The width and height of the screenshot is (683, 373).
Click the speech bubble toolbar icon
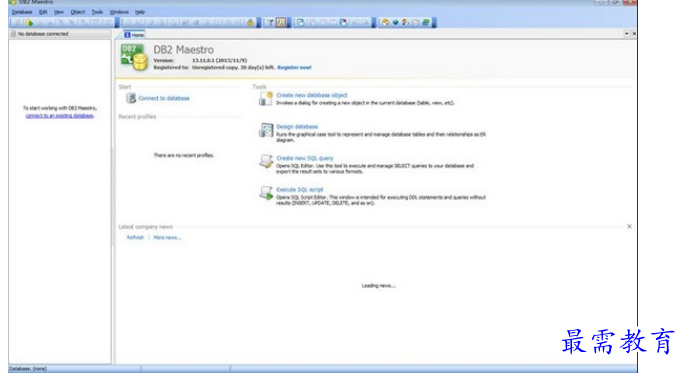(x=416, y=22)
